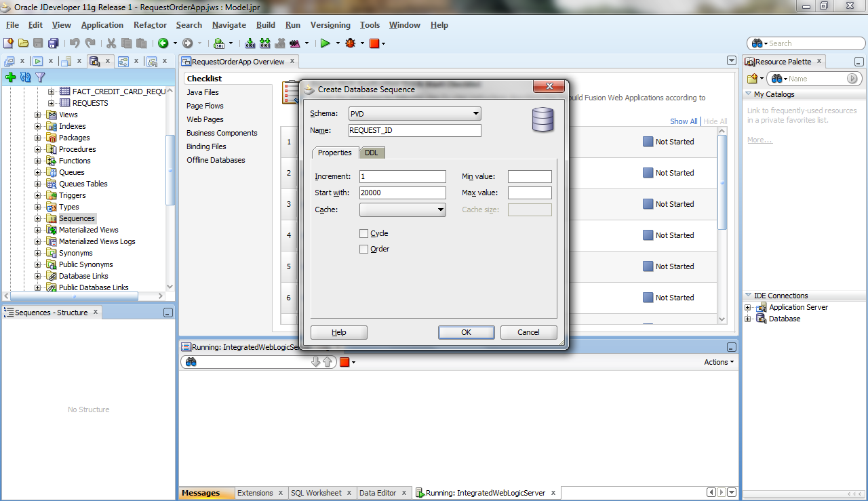Minimize the Running log panel
This screenshot has height=501, width=868.
pyautogui.click(x=731, y=347)
